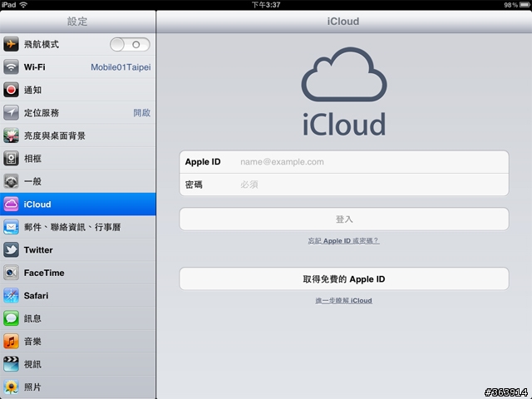The image size is (532, 399).
Task: Click the 進一步瞭解 iCloud link
Action: (x=343, y=301)
